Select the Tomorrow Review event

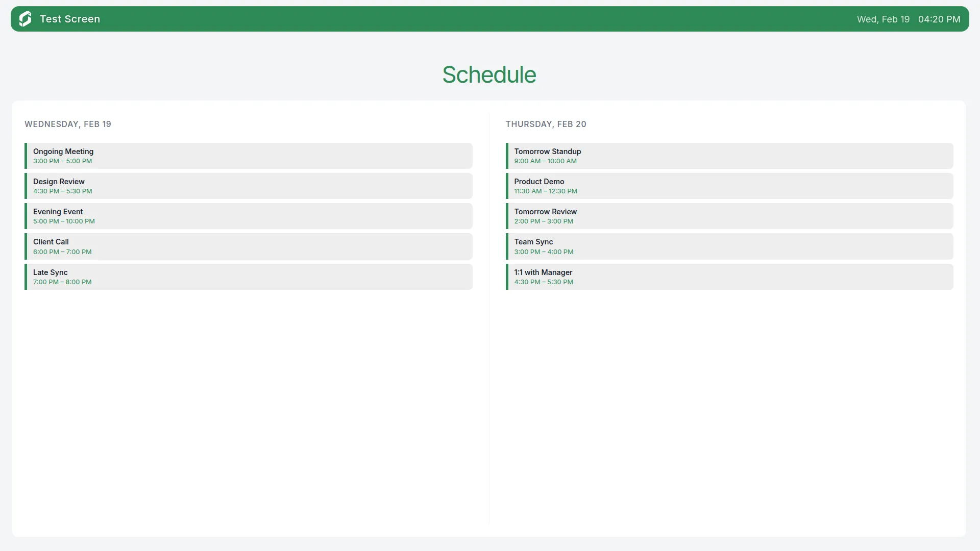coord(729,216)
